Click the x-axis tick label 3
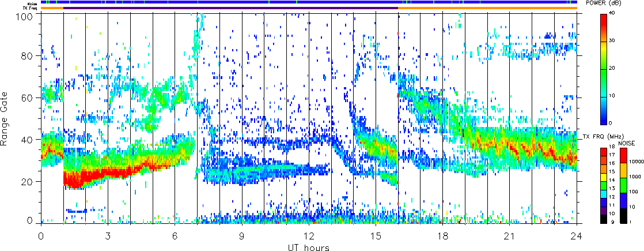 pyautogui.click(x=108, y=236)
